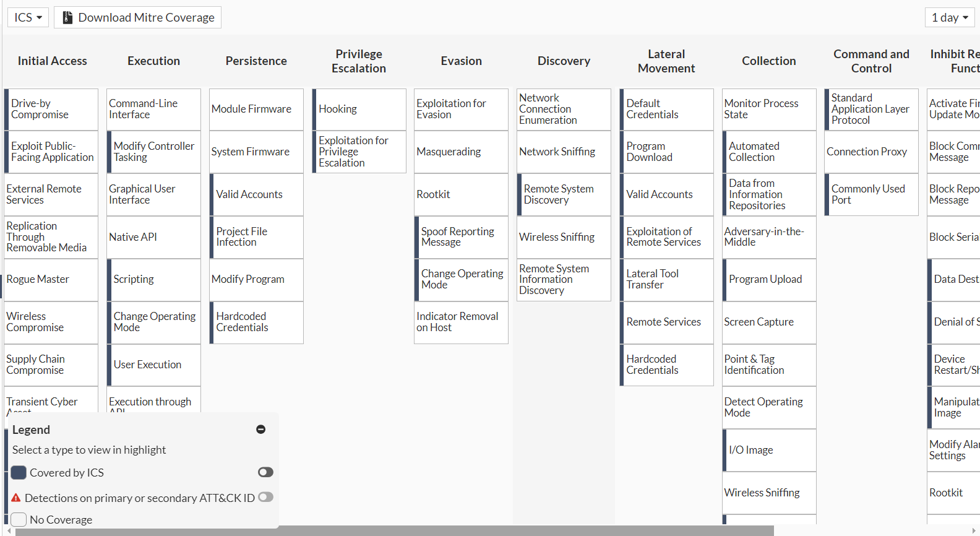Click the Program Upload technique cell
This screenshot has height=536, width=980.
coord(769,279)
